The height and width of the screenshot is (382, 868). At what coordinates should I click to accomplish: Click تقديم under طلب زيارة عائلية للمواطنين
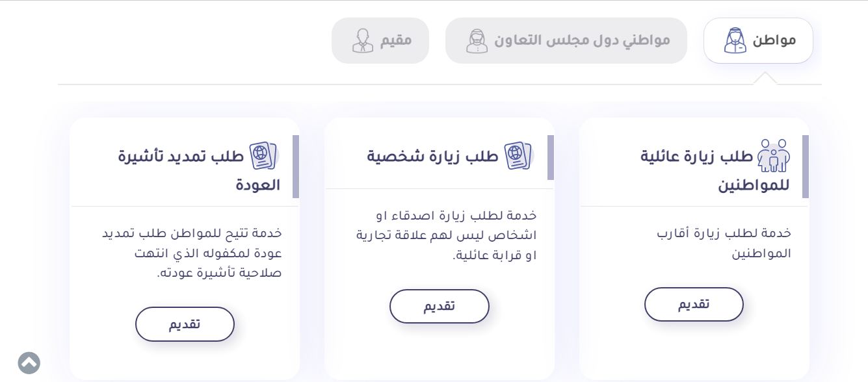tap(694, 305)
